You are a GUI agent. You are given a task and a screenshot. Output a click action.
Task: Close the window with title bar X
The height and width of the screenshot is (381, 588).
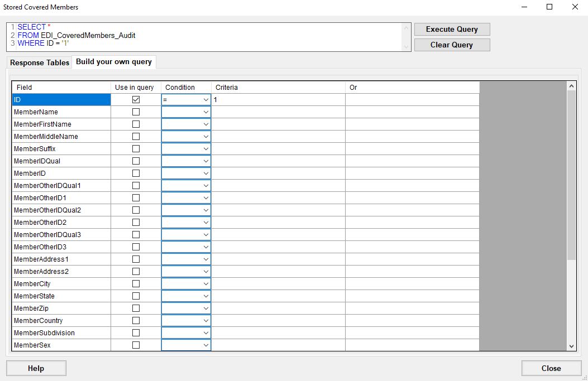point(575,7)
